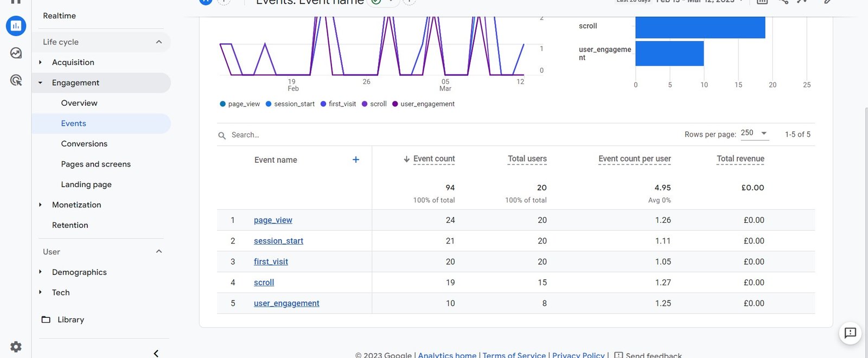Open the Explore icon in left rail

click(16, 53)
